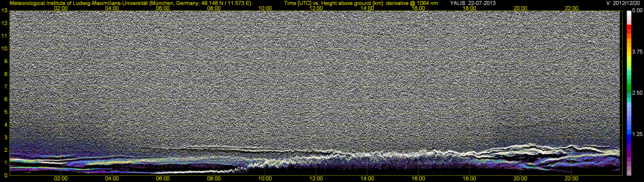
Task: Click the 4 km height axis label
Action: [x=6, y=125]
